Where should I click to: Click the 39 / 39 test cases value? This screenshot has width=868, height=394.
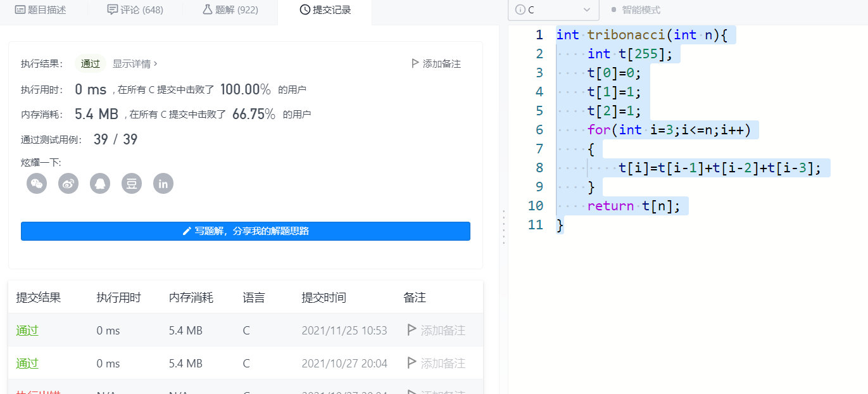[115, 139]
